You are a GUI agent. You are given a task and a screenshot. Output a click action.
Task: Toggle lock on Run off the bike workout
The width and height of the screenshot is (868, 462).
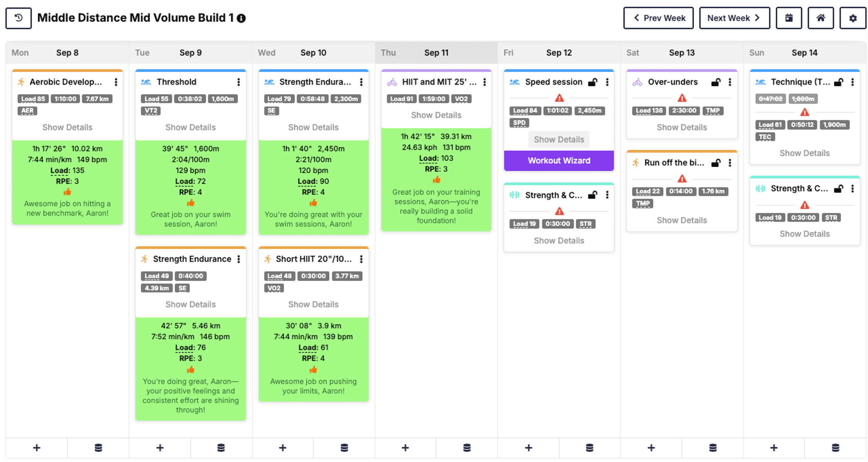tap(716, 163)
